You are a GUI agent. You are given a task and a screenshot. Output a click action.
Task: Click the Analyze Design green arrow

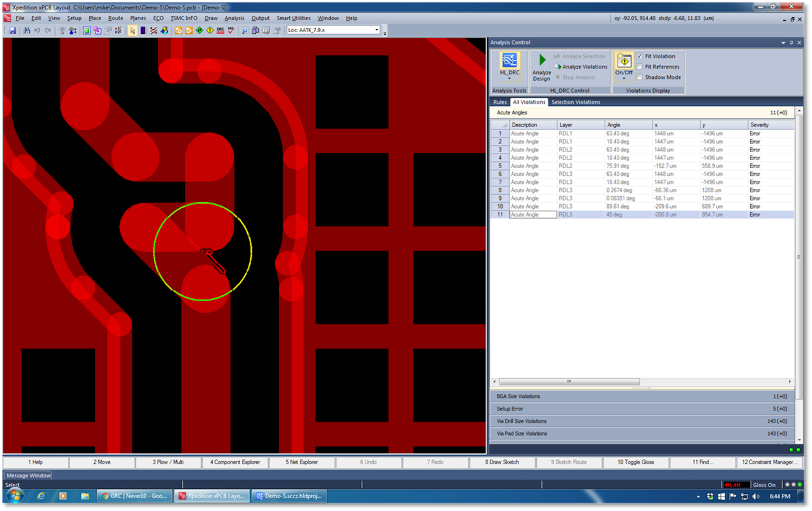542,60
